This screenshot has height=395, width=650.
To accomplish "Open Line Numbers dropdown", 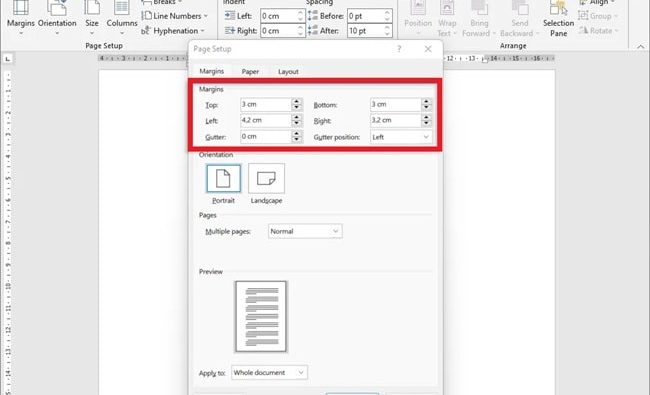I will tap(175, 16).
